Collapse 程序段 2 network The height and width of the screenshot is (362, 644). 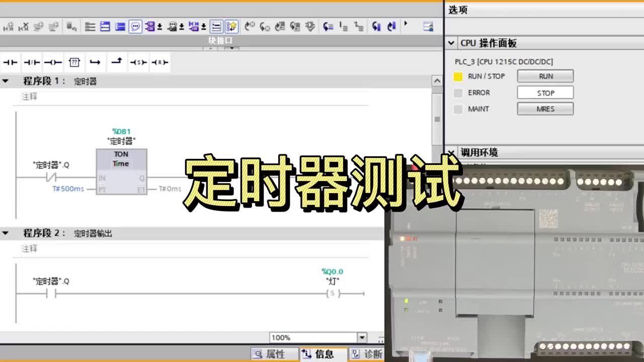pyautogui.click(x=5, y=233)
